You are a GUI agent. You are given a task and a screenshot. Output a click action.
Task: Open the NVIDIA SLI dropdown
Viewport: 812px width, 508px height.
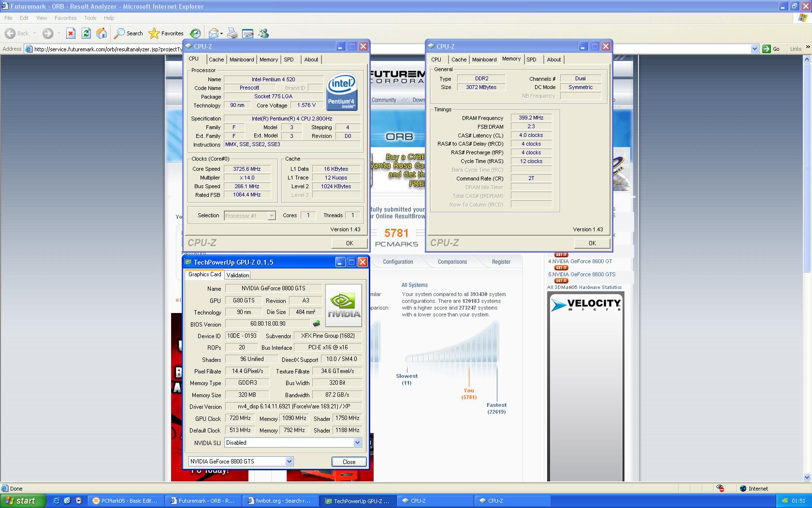tap(357, 443)
